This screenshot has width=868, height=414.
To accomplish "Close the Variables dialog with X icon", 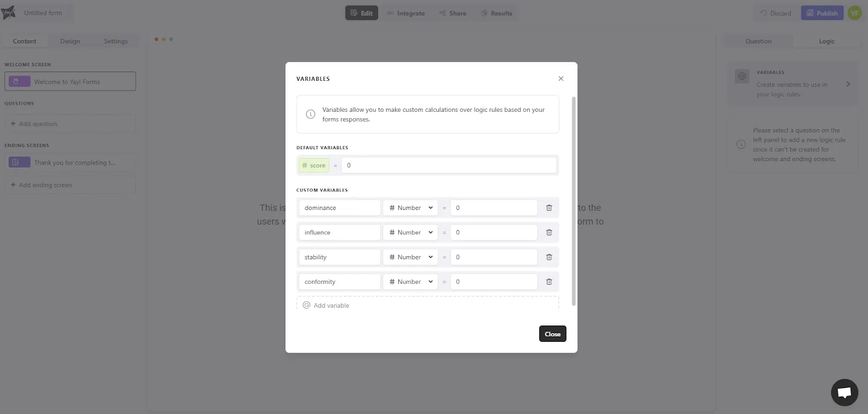I will [561, 79].
